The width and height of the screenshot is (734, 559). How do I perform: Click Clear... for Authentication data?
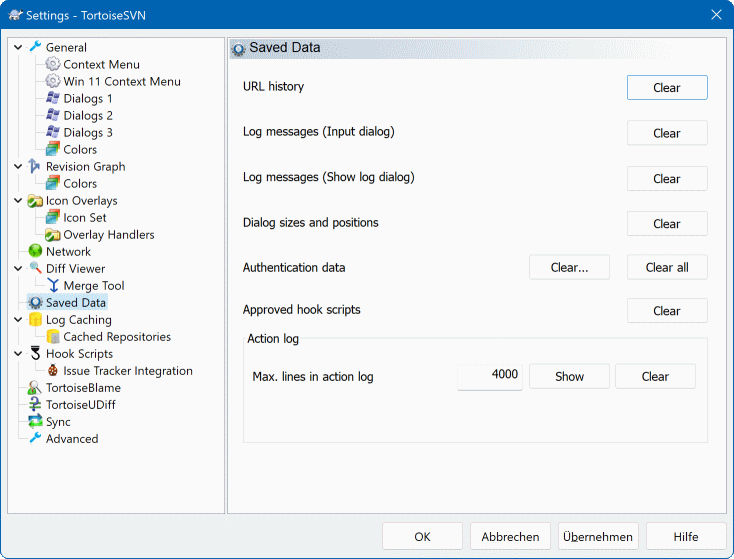point(569,267)
